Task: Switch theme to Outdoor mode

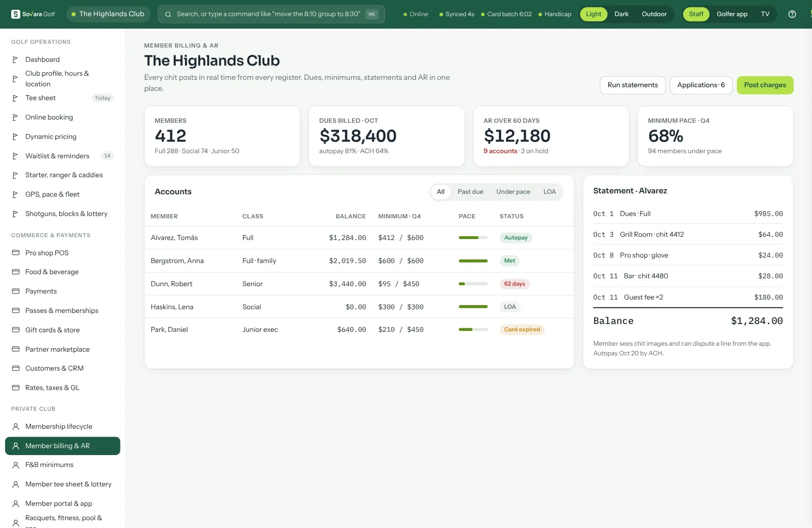Action: [654, 14]
